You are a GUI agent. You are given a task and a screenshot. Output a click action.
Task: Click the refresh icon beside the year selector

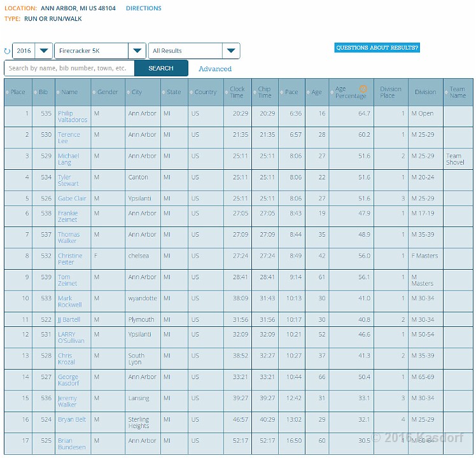(7, 51)
